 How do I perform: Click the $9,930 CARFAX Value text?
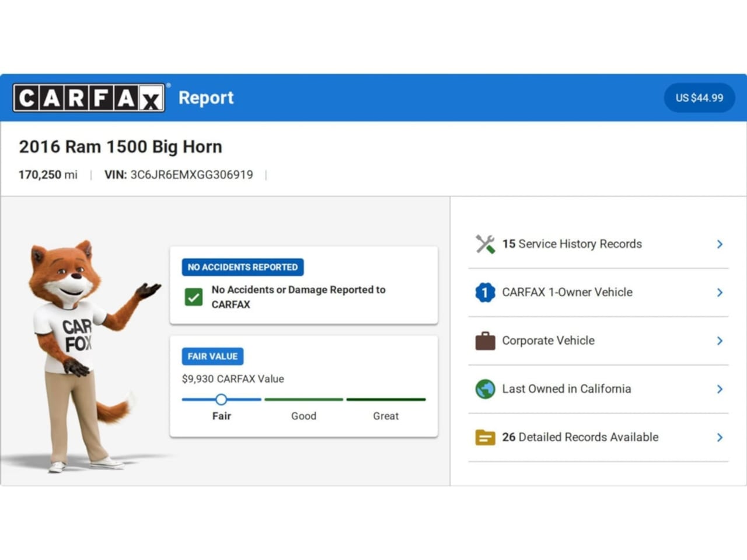click(x=233, y=379)
